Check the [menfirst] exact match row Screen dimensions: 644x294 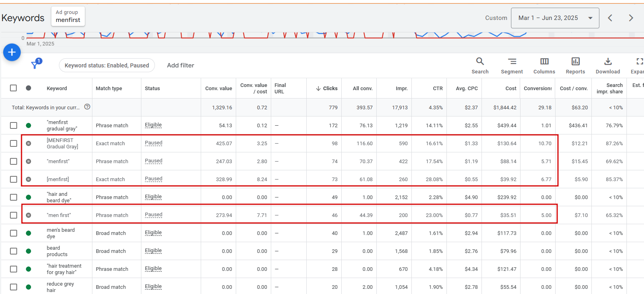tap(14, 179)
